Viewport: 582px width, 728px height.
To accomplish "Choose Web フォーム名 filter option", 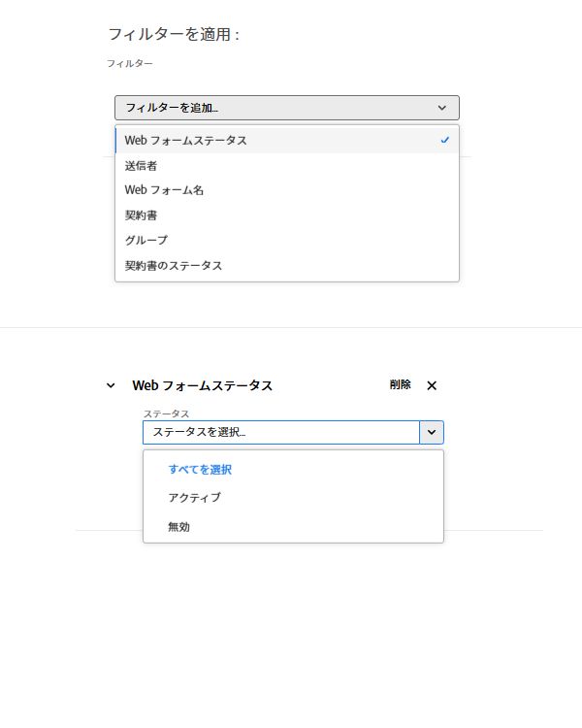I will point(287,190).
